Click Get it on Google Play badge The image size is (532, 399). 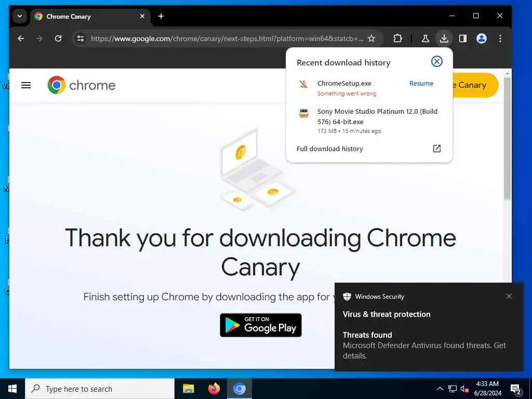click(261, 325)
